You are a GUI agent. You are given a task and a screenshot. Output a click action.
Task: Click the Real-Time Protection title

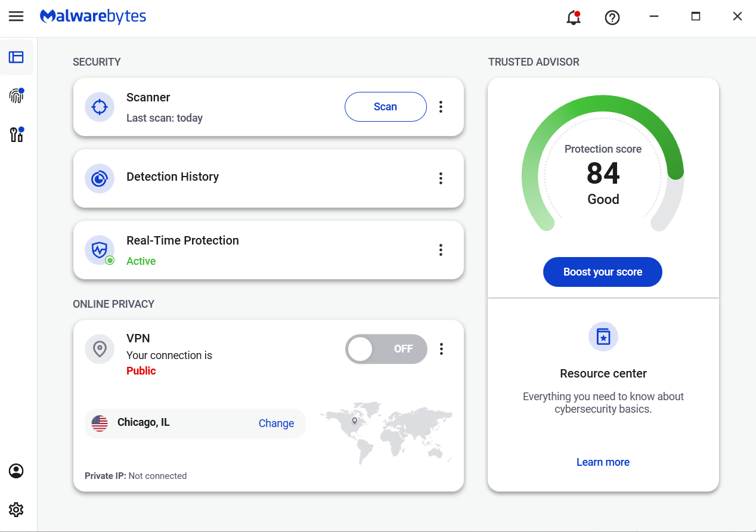[x=182, y=240]
